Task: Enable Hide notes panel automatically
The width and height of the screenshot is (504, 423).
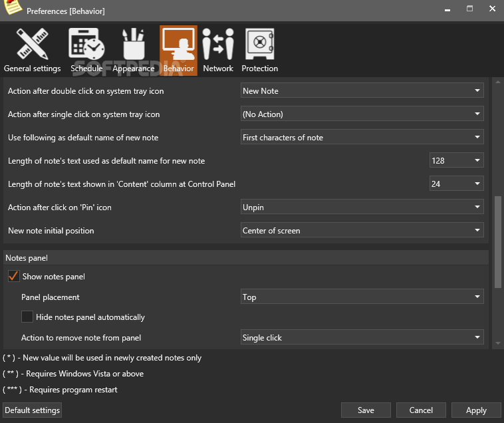Action: (x=27, y=317)
